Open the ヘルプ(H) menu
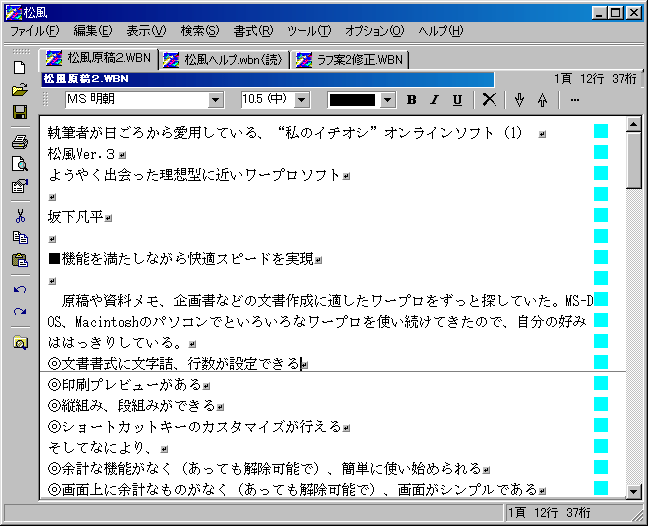The image size is (648, 526). (x=441, y=31)
